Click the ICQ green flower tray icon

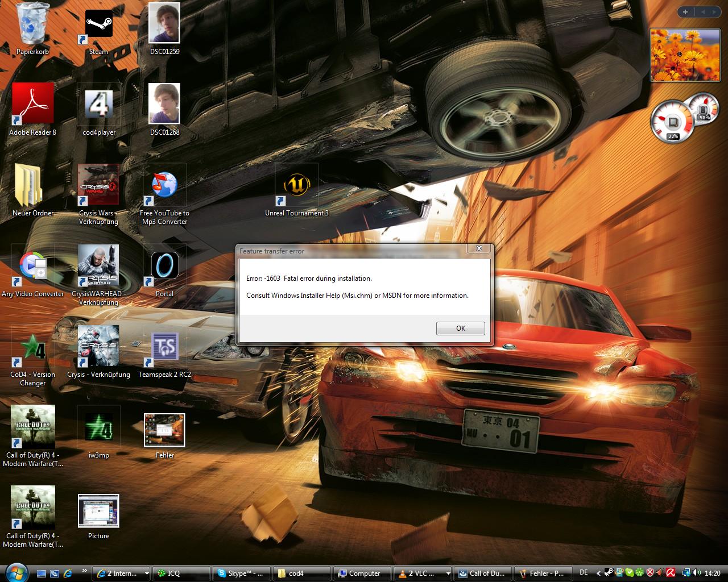pos(639,573)
